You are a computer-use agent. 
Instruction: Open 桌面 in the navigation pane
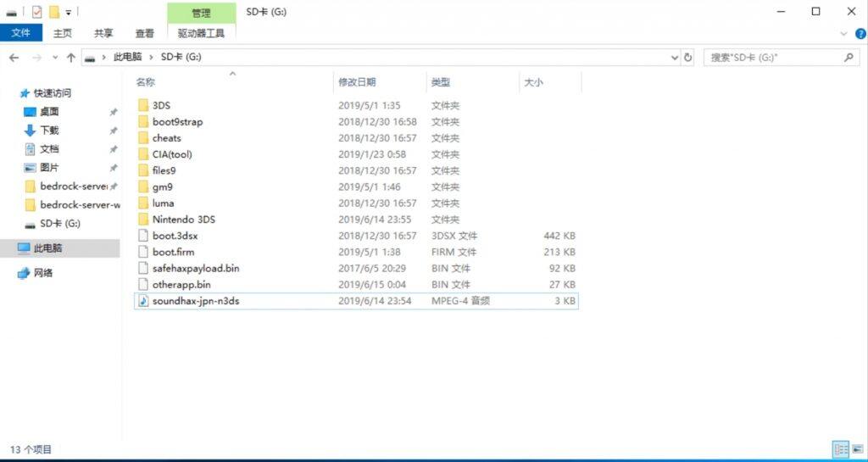(x=49, y=112)
